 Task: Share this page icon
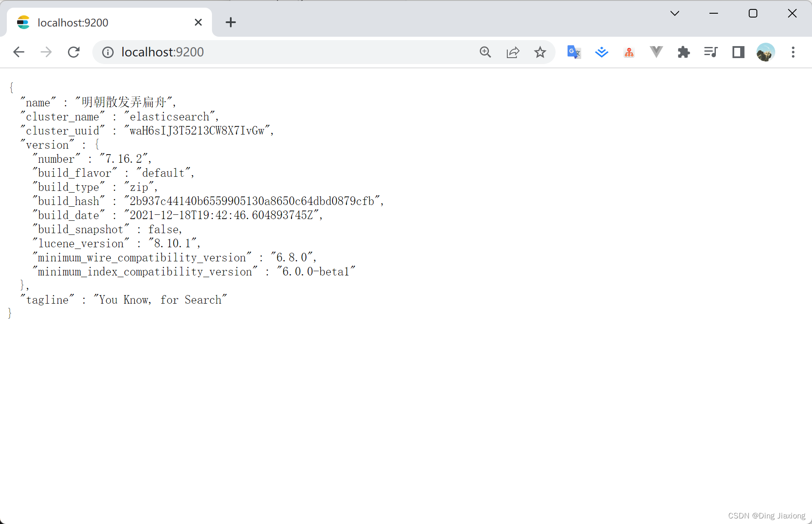[x=512, y=52]
